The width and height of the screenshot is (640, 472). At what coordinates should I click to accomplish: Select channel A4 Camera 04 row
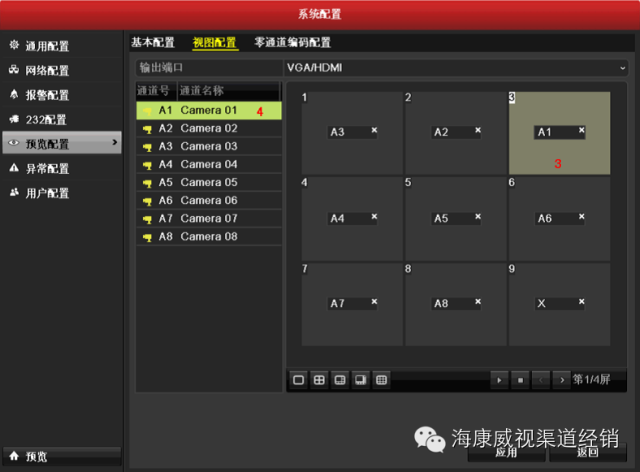click(x=209, y=164)
